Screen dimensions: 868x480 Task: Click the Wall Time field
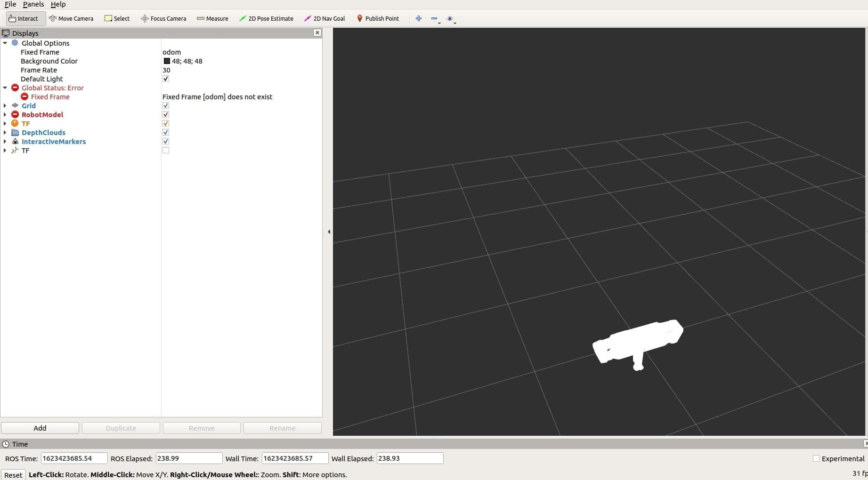(295, 458)
